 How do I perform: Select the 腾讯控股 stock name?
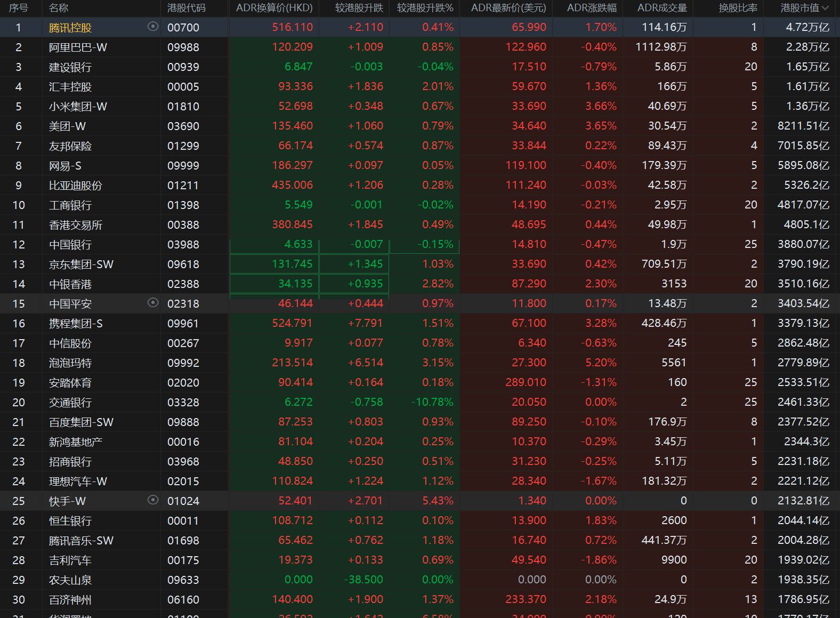click(x=70, y=28)
